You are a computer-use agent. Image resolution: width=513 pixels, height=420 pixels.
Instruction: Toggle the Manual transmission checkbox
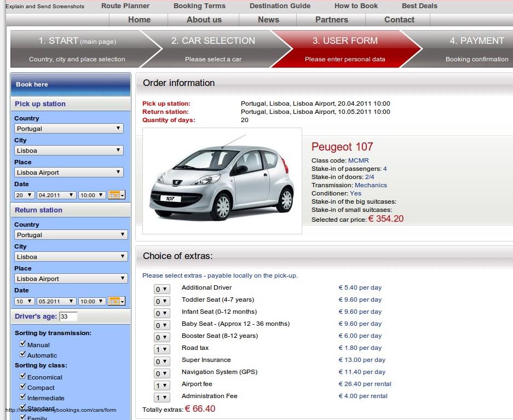tap(22, 343)
